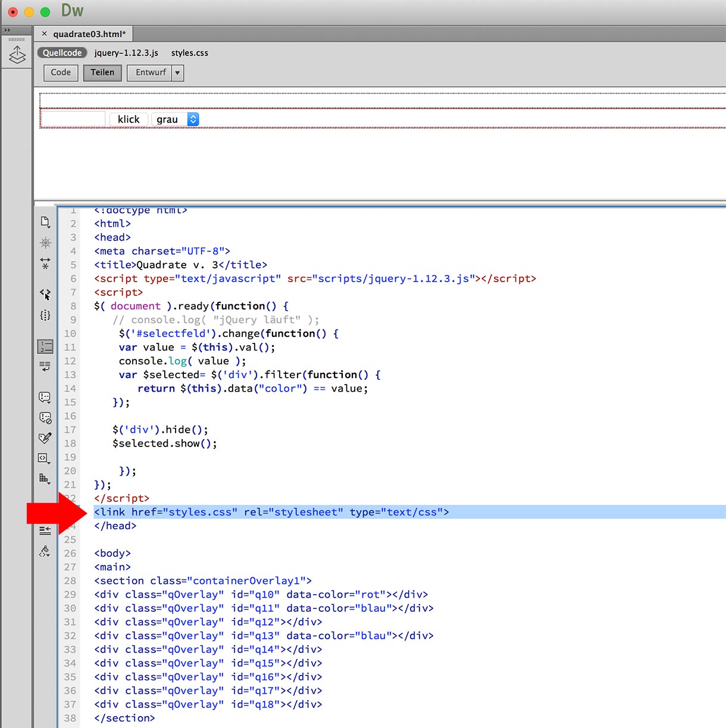Click the Indent Code icon
The height and width of the screenshot is (728, 726).
point(45,530)
